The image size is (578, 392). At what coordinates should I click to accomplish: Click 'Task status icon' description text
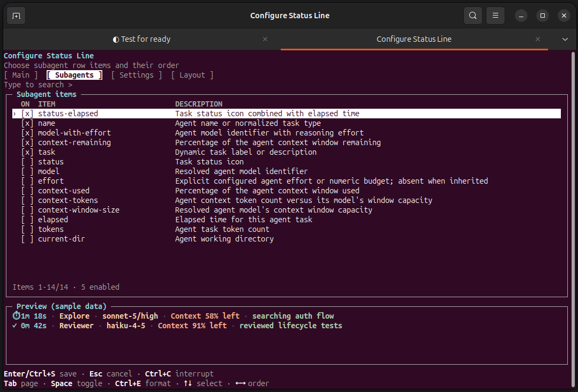pyautogui.click(x=209, y=162)
